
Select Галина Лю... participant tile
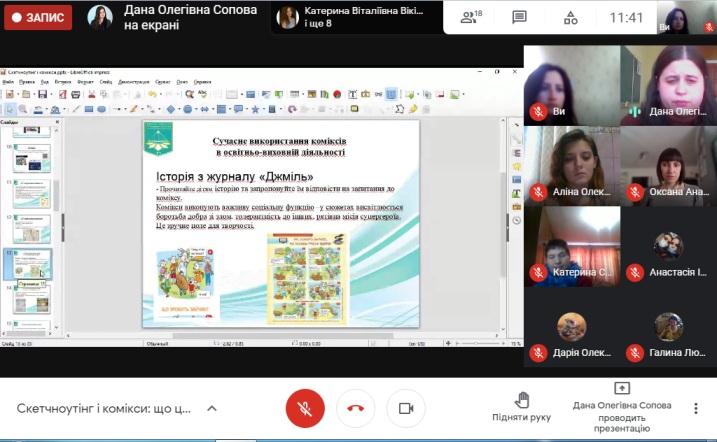[x=668, y=327]
